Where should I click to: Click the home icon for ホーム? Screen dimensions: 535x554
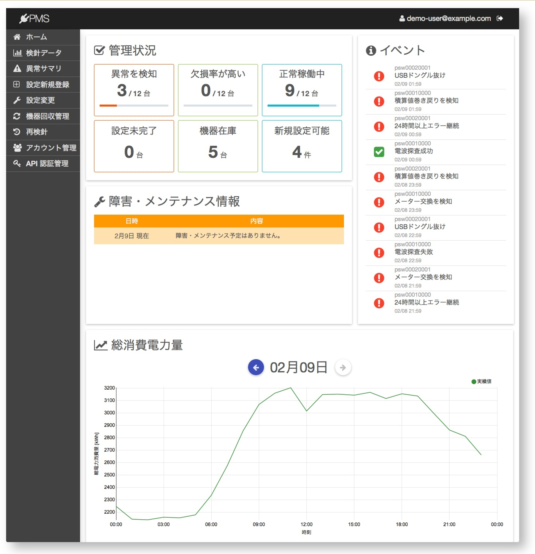pyautogui.click(x=17, y=37)
